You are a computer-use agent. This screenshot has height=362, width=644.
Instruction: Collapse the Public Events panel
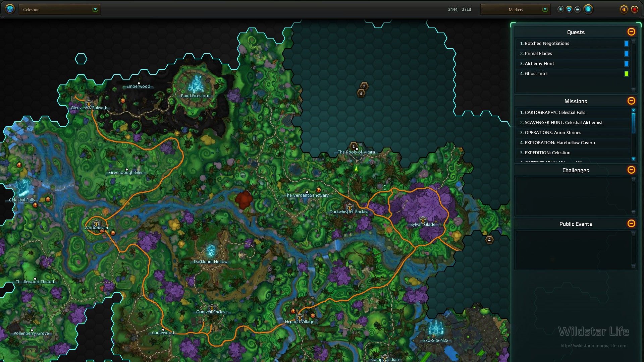[x=631, y=224]
